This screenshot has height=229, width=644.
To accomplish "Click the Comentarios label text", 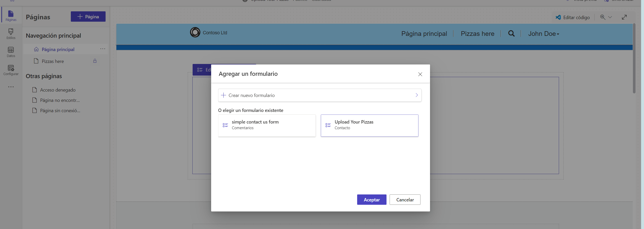I will [243, 128].
